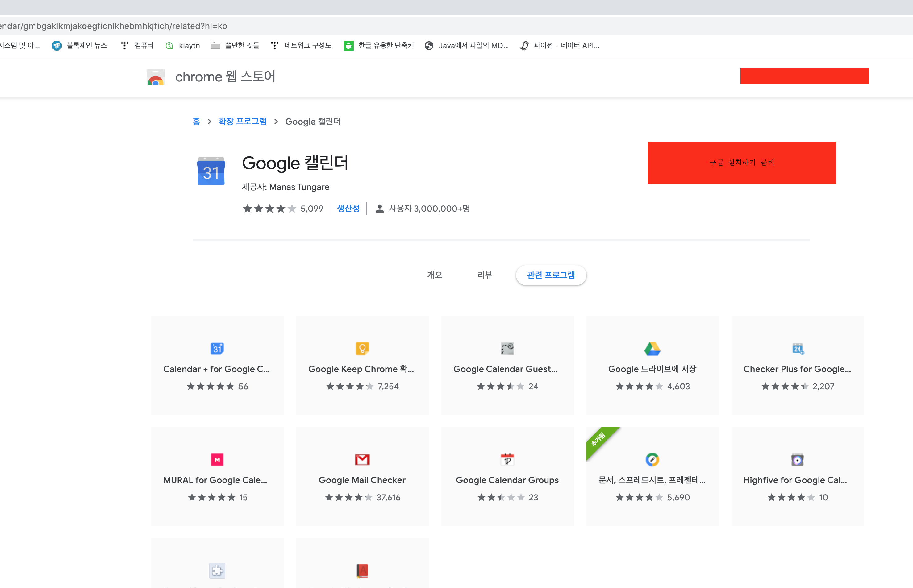
Task: Open the Google Keep Chrome extension icon
Action: [x=362, y=348]
